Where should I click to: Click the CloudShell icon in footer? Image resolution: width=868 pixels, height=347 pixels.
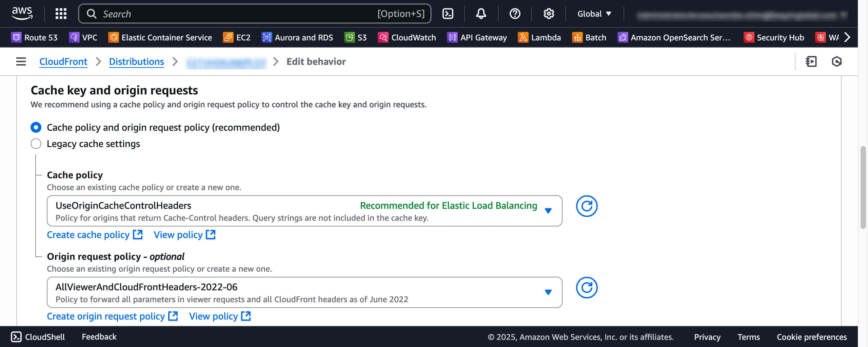tap(16, 337)
